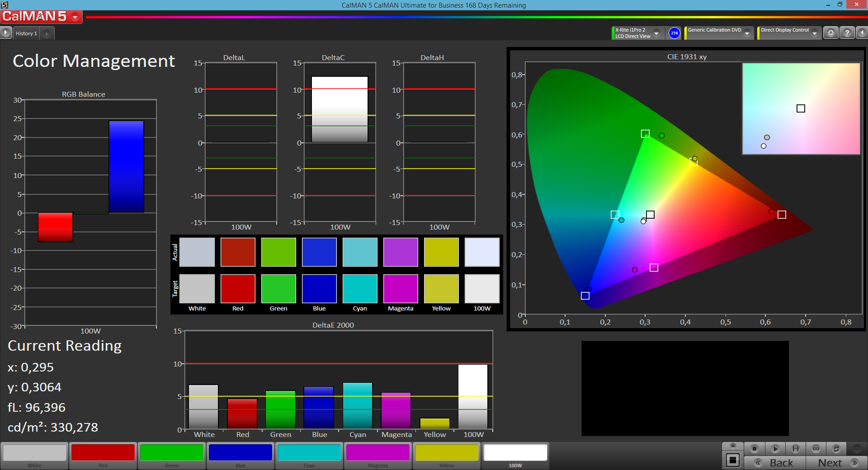Select the Blue pattern button in bottom strip
The width and height of the screenshot is (868, 470).
pos(241,456)
